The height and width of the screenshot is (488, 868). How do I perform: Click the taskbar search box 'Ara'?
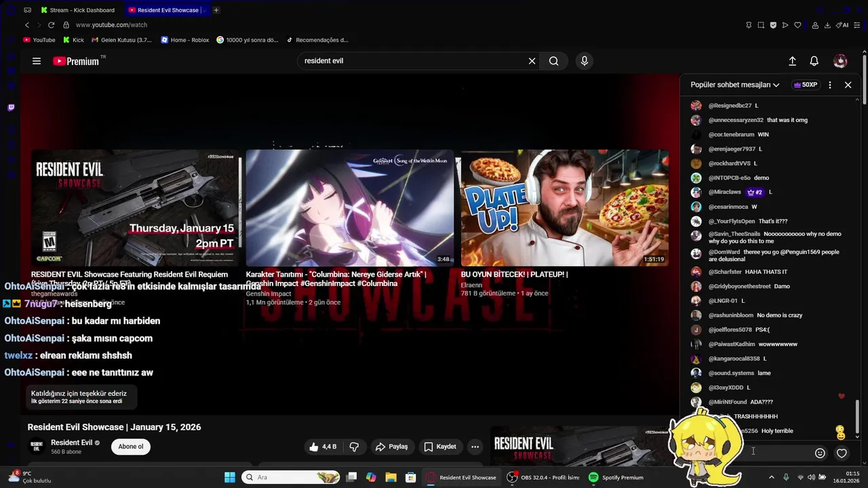point(290,477)
